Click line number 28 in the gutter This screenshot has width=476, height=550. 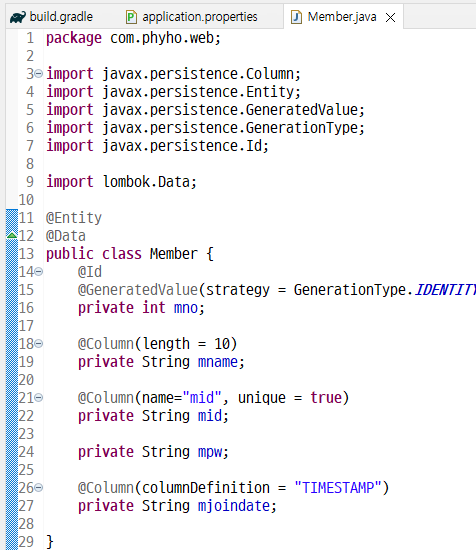pyautogui.click(x=26, y=524)
